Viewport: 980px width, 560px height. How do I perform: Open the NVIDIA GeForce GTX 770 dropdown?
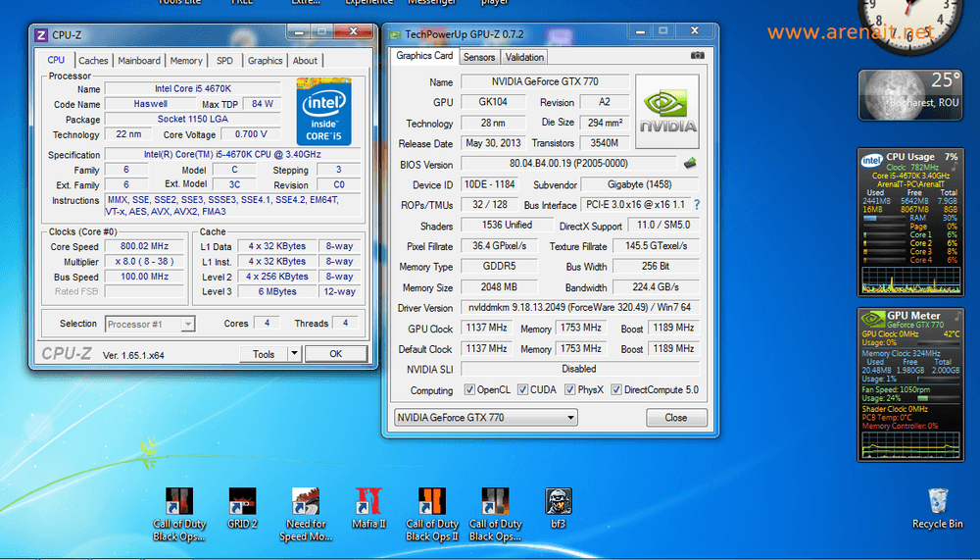[485, 418]
